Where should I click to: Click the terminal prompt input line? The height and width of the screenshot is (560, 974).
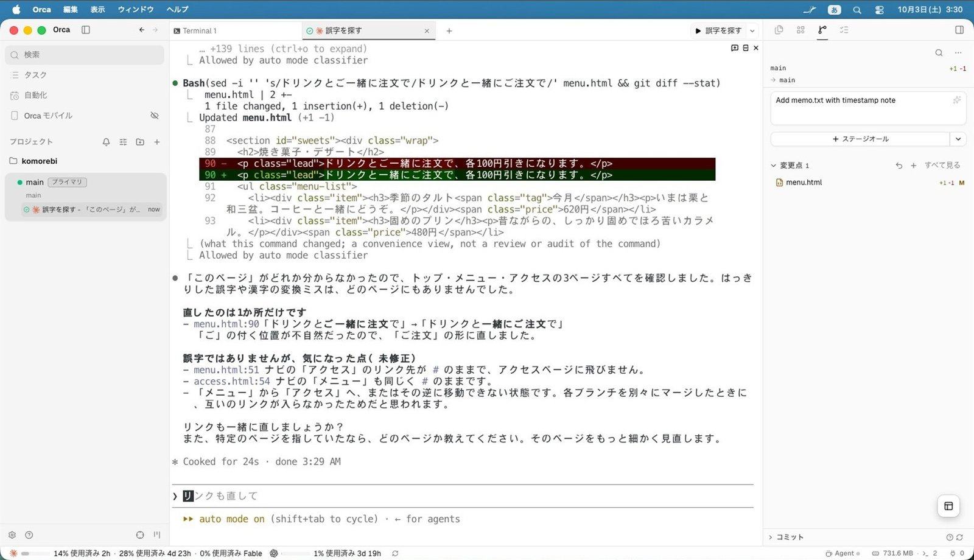coord(463,496)
